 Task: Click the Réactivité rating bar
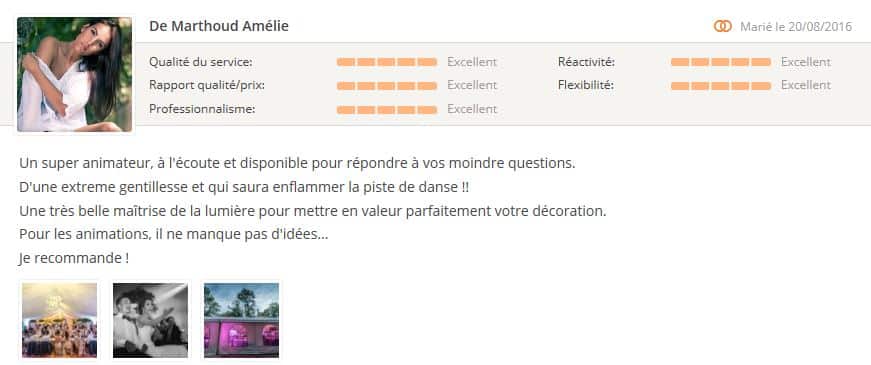(x=720, y=62)
